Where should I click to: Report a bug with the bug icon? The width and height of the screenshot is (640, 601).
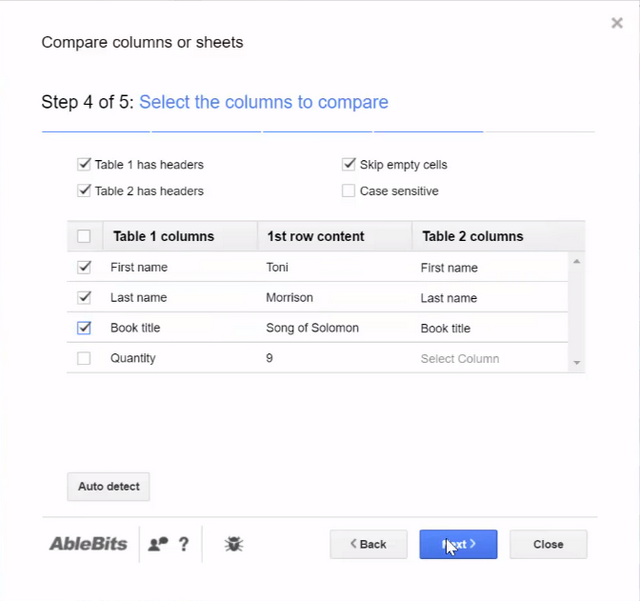click(234, 544)
